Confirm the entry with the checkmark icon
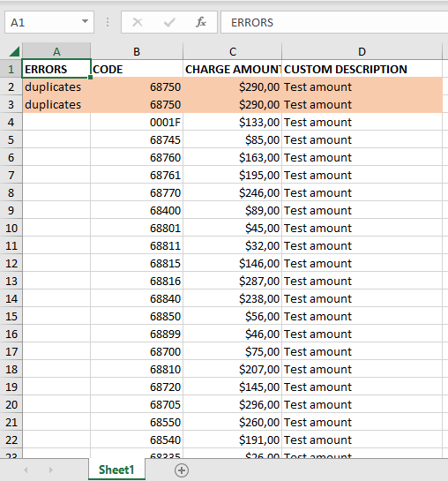448x481 pixels. (169, 22)
